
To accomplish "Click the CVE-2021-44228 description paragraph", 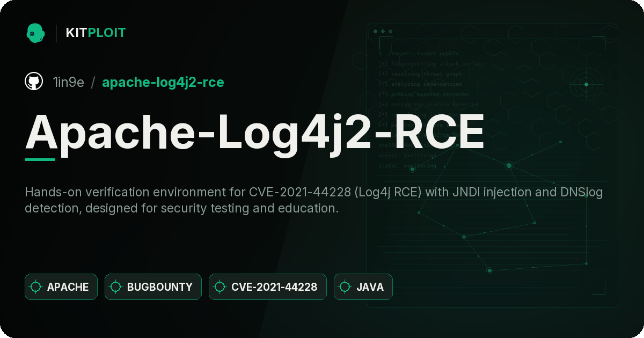I will click(314, 200).
